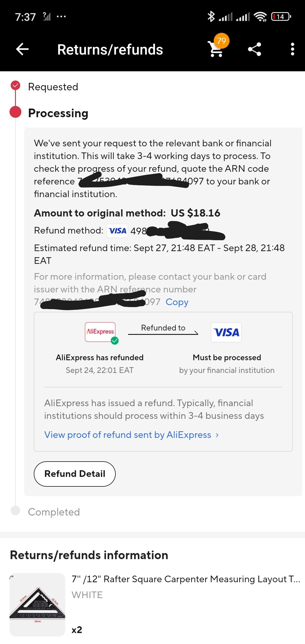Tap the Bluetooth status bar icon
This screenshot has height=644, width=305.
coord(211,16)
